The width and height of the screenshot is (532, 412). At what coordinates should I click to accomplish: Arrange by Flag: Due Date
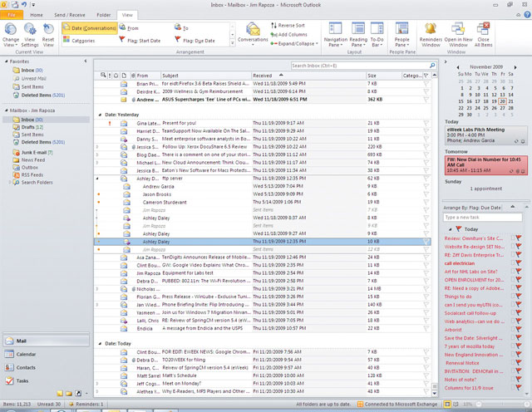tap(195, 41)
